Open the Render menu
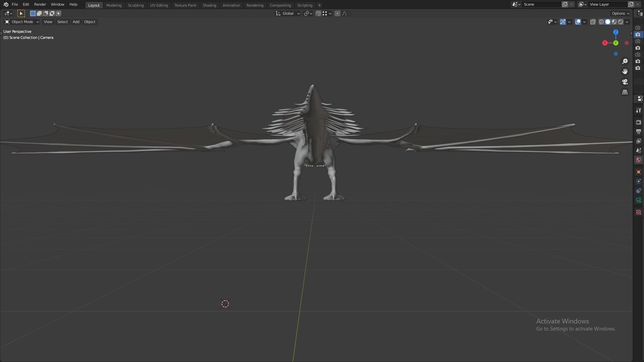The height and width of the screenshot is (362, 644). tap(40, 4)
